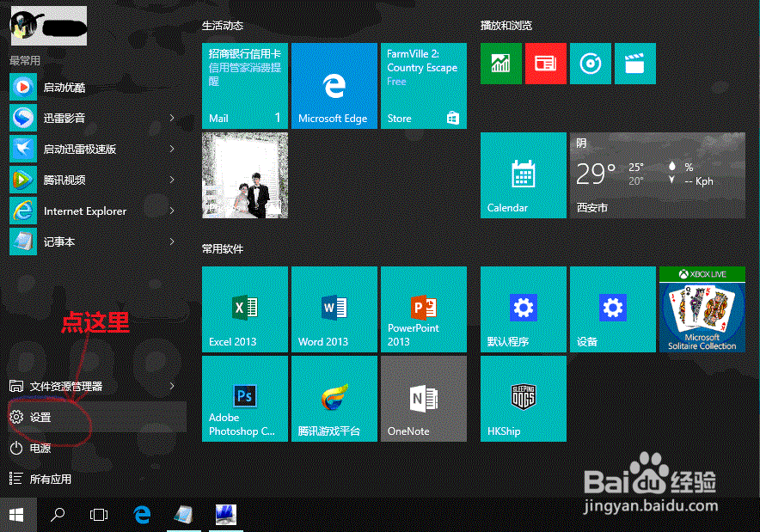760x532 pixels.
Task: Launch Microsoft Edge from its tile
Action: 334,85
